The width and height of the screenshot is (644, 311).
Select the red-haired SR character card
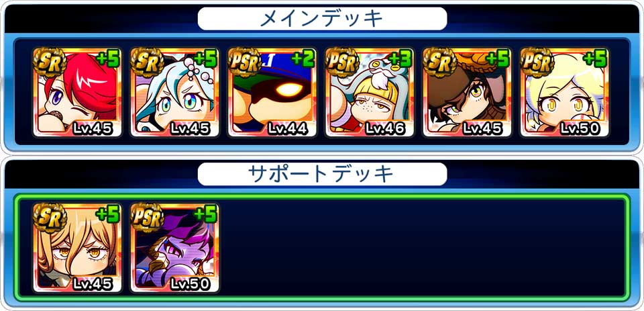point(77,92)
